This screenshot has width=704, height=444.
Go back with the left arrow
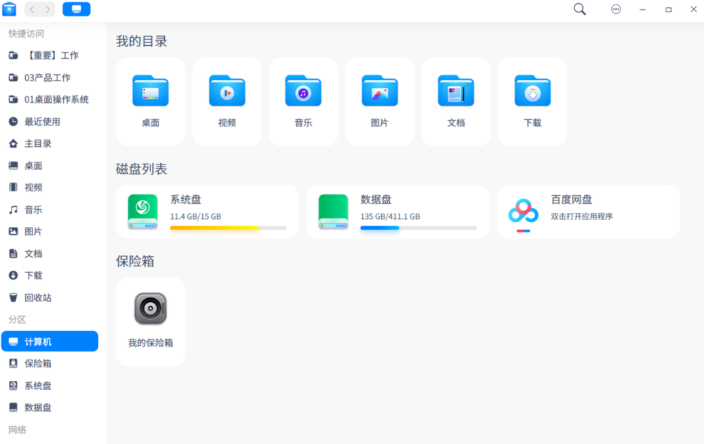(32, 9)
